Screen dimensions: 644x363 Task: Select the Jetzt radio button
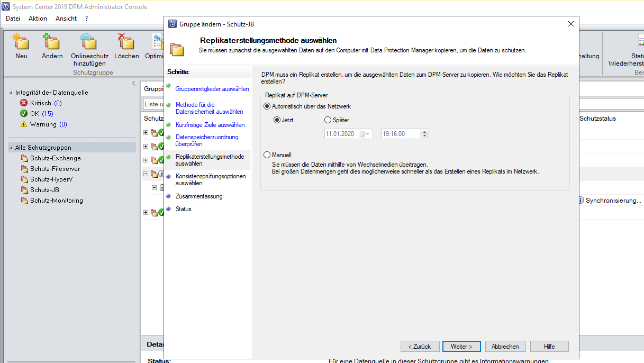click(x=277, y=120)
